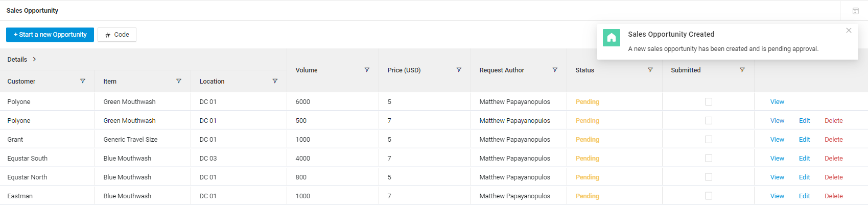Image resolution: width=868 pixels, height=210 pixels.
Task: Click the panel icon at top right
Action: coord(856,11)
